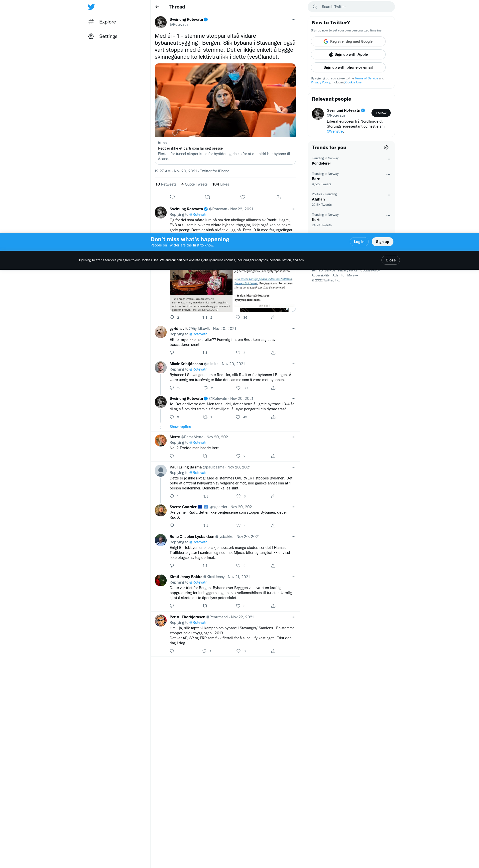Open options for Kondolerer trend

[x=388, y=159]
